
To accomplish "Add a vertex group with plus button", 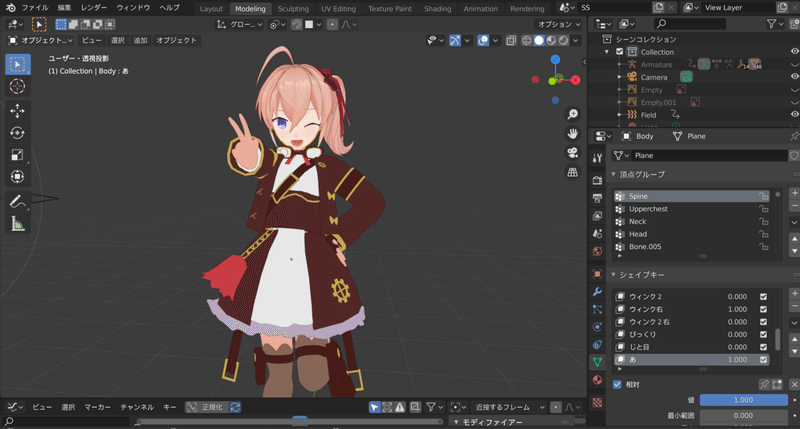I will click(x=794, y=193).
